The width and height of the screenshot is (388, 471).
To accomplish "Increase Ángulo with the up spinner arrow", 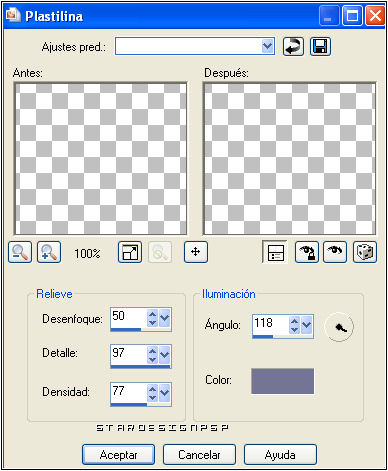I will click(x=294, y=321).
